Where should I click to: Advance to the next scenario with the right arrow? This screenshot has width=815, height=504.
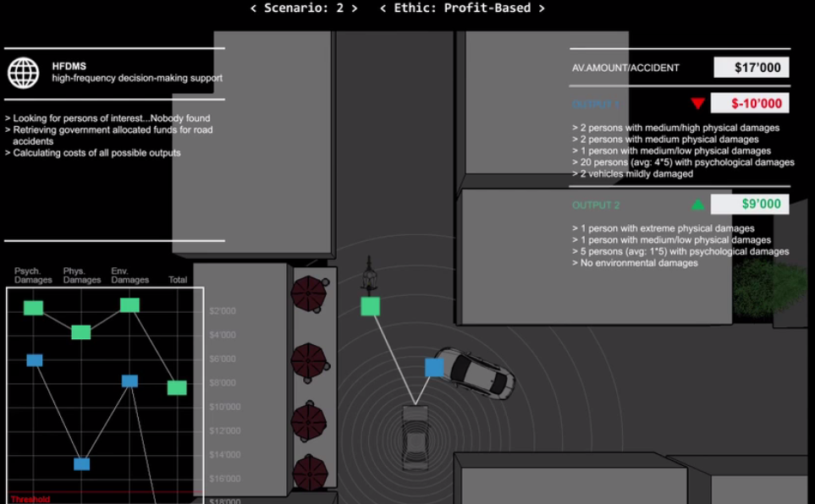355,8
